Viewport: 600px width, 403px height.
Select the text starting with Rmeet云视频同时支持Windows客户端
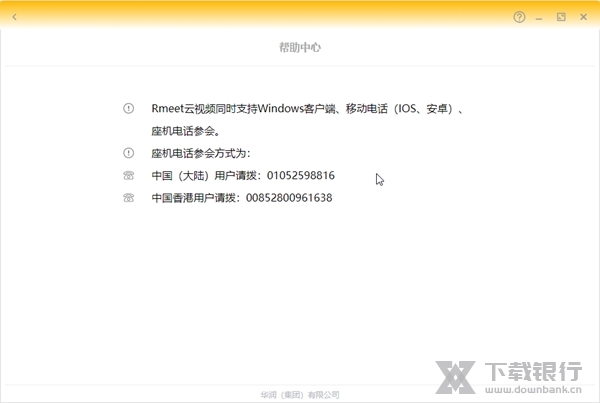point(308,109)
